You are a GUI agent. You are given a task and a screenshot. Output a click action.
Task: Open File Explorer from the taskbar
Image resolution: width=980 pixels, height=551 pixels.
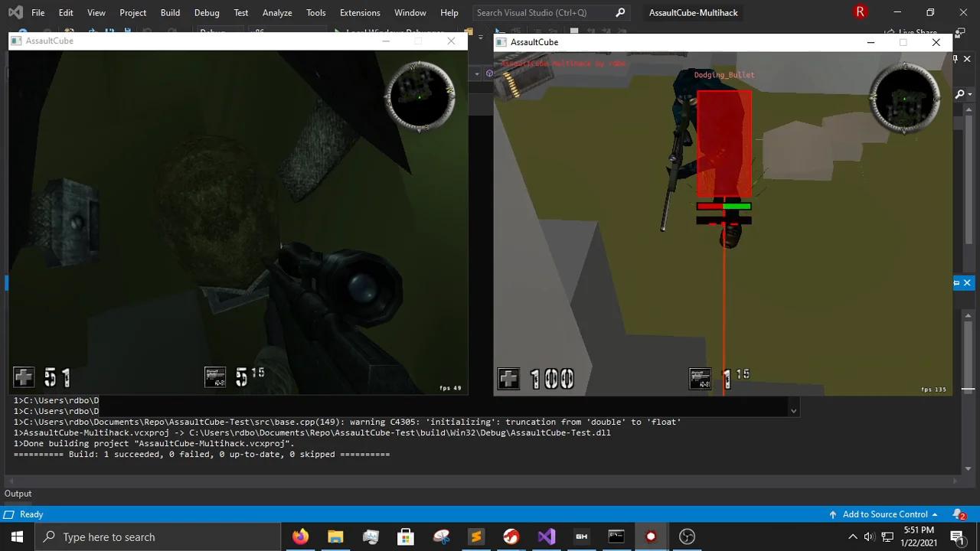pyautogui.click(x=335, y=536)
